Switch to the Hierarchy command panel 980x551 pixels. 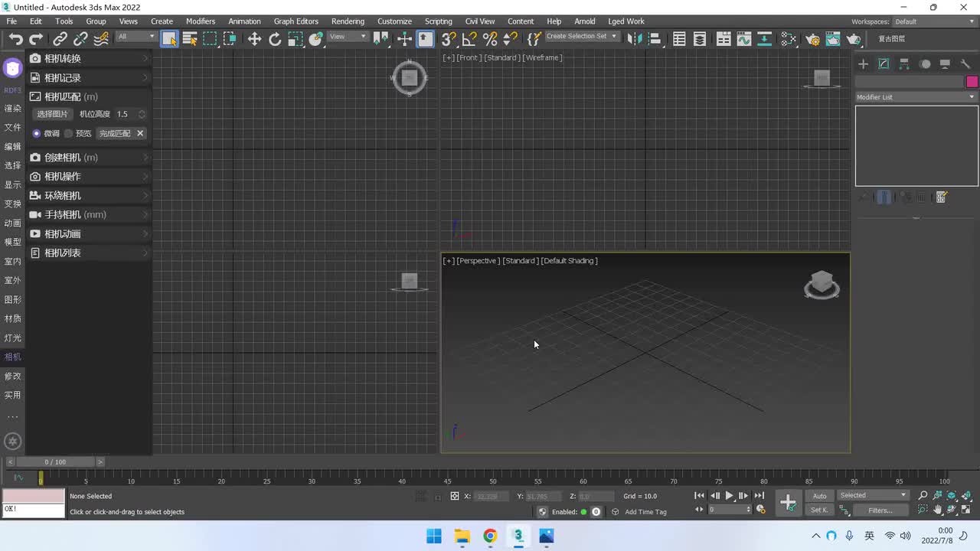[904, 64]
